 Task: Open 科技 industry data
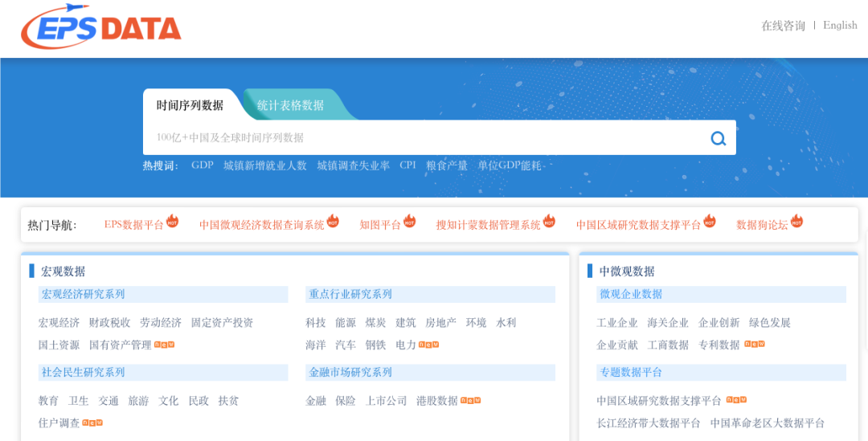click(316, 323)
